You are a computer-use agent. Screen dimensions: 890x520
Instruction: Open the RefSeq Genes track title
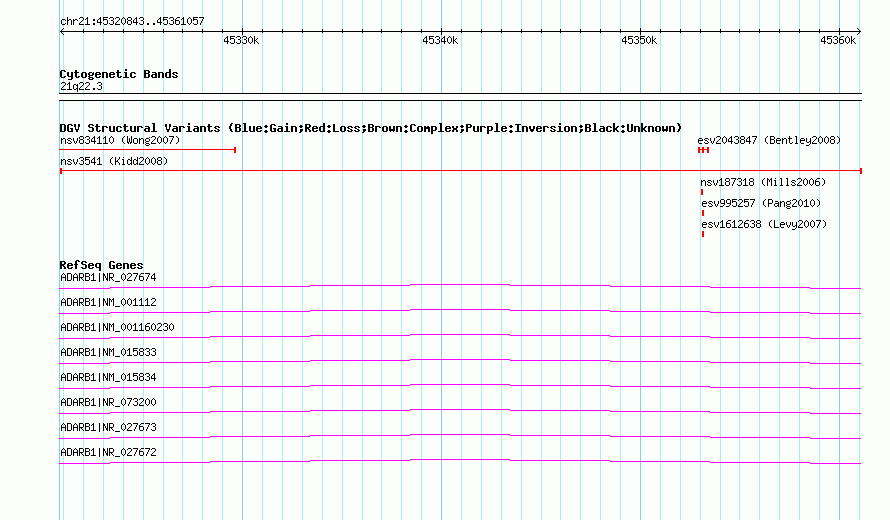click(x=101, y=265)
